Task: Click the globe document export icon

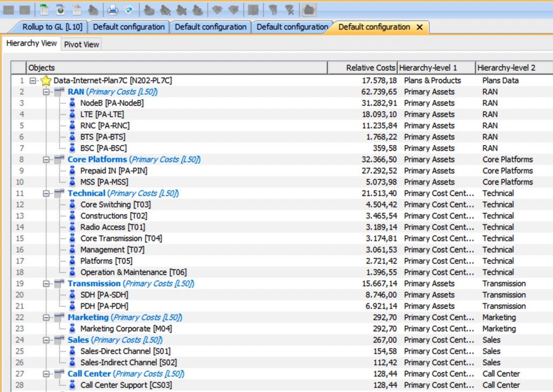Action: (x=61, y=9)
